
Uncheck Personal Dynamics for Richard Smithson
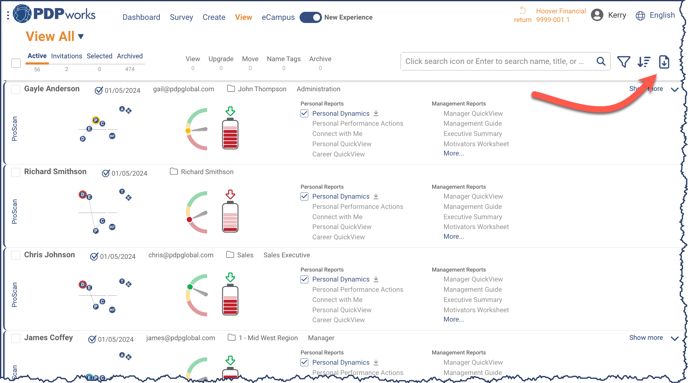click(305, 196)
